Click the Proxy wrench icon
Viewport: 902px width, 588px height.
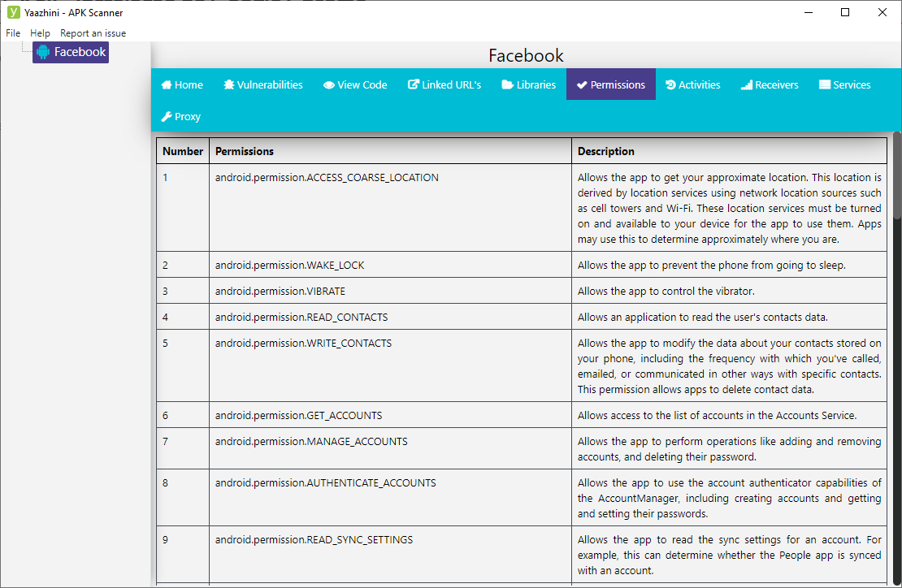(167, 117)
